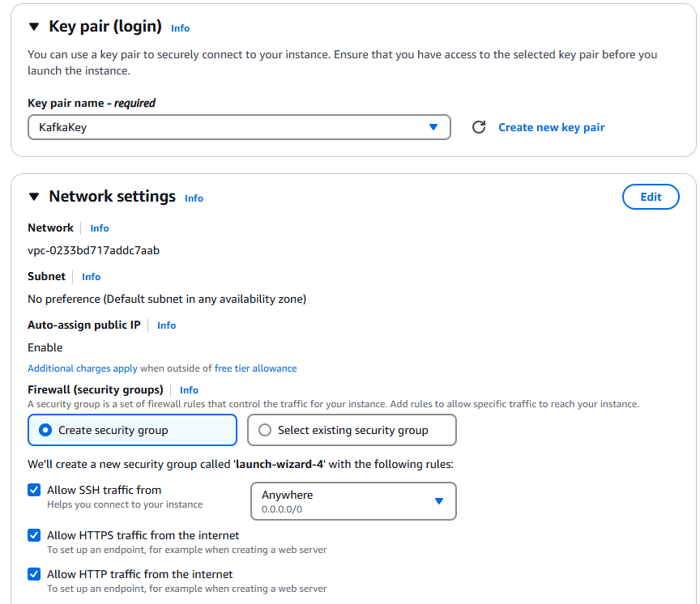Click the Info icon beside Firewall (security groups)
The height and width of the screenshot is (604, 700).
click(189, 390)
